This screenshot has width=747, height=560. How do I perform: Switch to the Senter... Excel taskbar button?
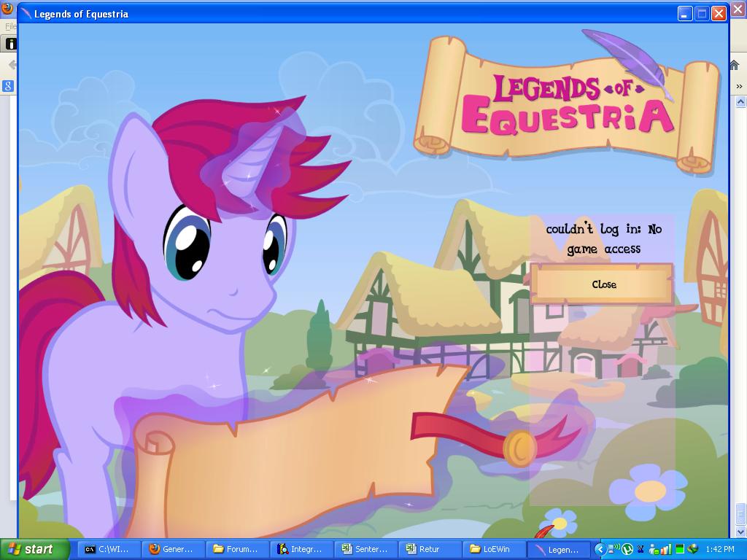tap(367, 550)
